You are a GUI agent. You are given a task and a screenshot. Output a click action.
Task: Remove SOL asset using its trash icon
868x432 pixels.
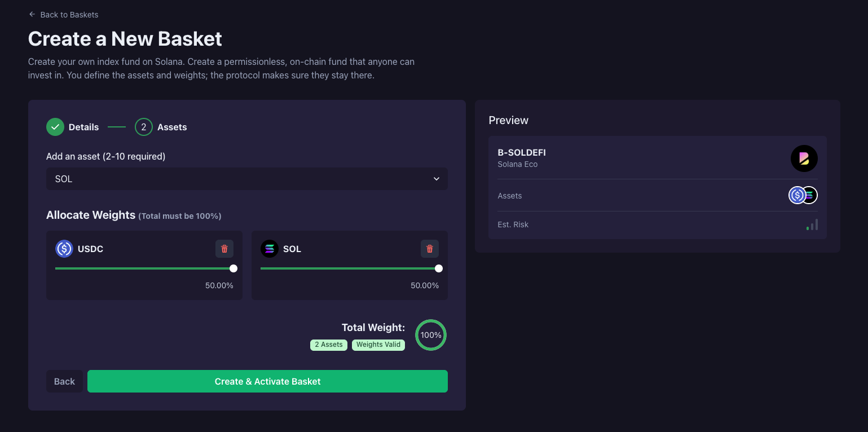(x=430, y=249)
